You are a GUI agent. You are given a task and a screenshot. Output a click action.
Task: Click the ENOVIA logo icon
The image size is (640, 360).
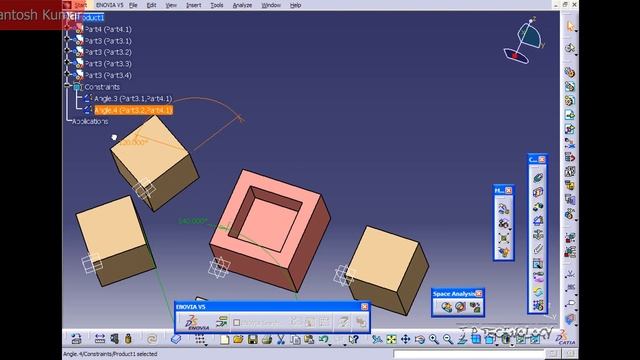tap(197, 322)
